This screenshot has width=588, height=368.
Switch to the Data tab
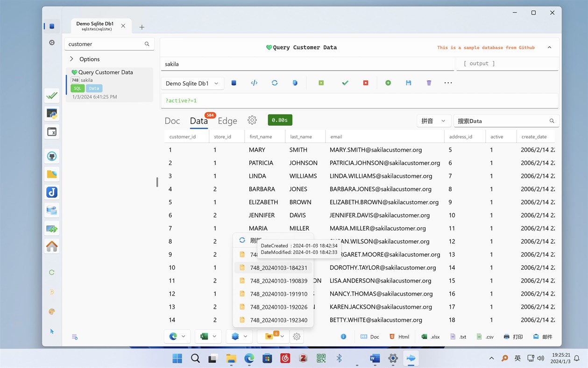[198, 121]
